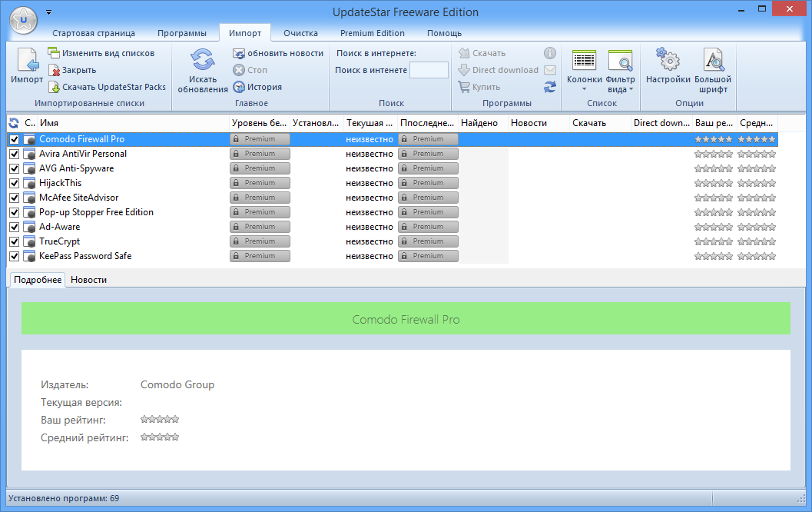The image size is (812, 512).
Task: Click 'неизвестно' in the HijackThis row
Action: pyautogui.click(x=370, y=183)
